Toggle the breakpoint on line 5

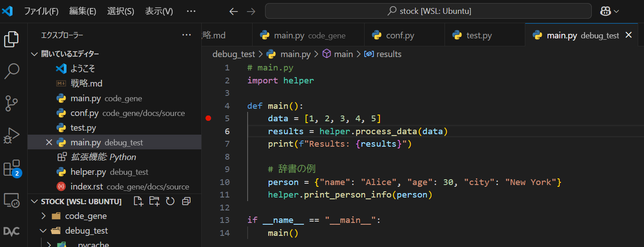pos(208,119)
